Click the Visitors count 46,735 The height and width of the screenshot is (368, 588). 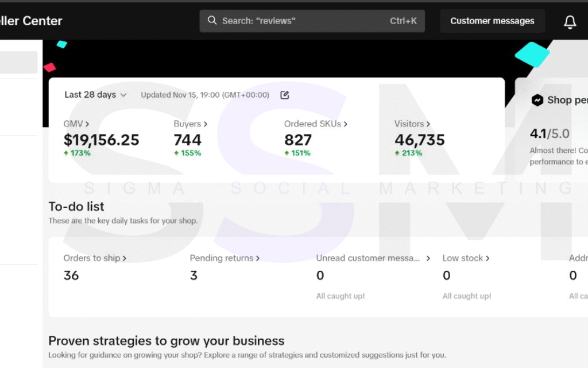tap(419, 140)
